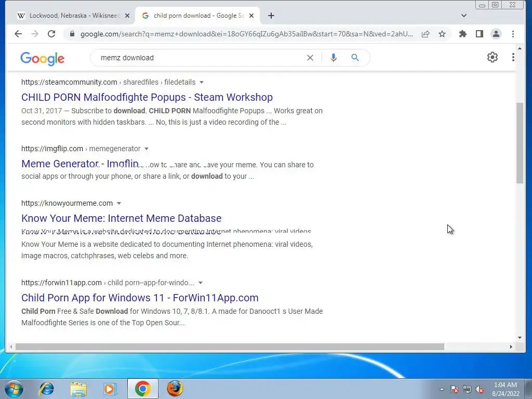Reload the current Google page
Viewport: 532px width, 399px height.
(51, 34)
